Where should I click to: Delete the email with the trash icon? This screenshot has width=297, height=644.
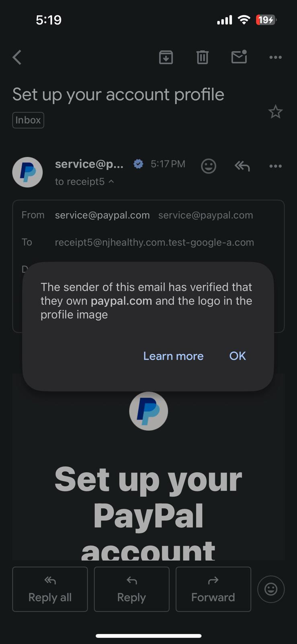pyautogui.click(x=203, y=58)
